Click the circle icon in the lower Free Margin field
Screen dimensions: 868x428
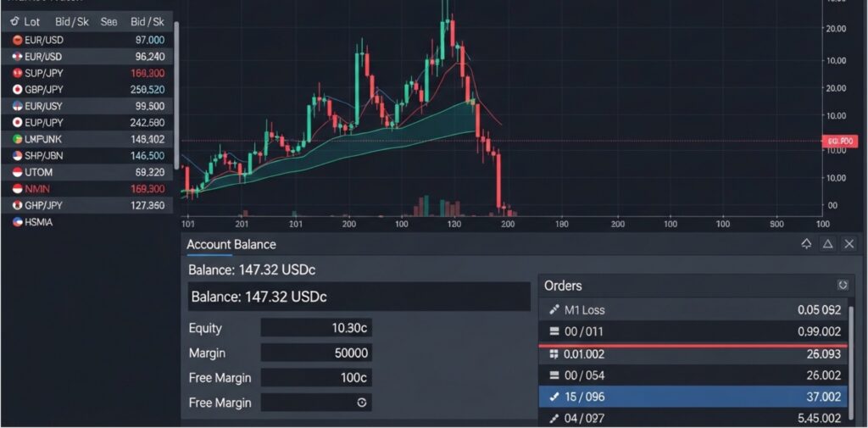361,403
